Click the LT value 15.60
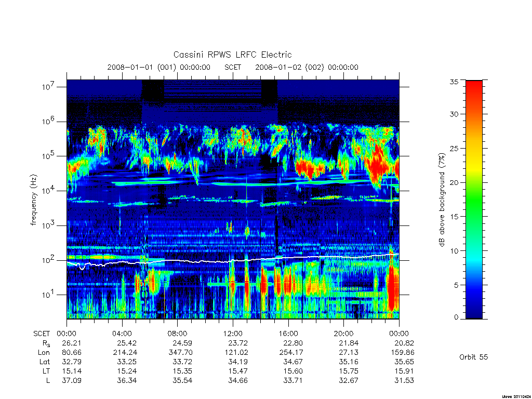Screen dimensions: 532x399 (293, 371)
